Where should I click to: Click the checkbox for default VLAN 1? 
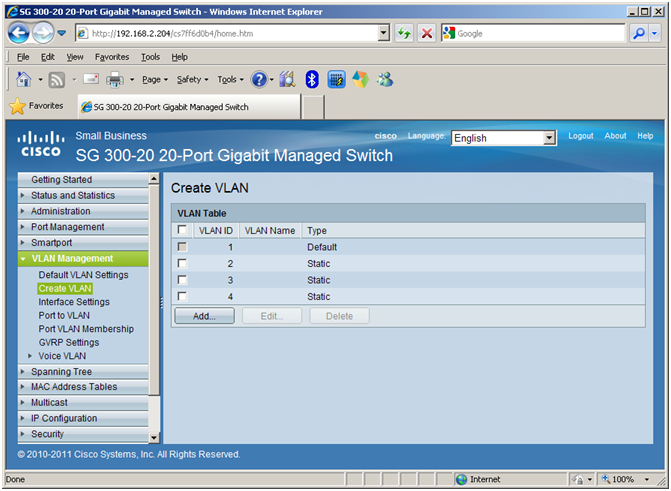pyautogui.click(x=182, y=247)
